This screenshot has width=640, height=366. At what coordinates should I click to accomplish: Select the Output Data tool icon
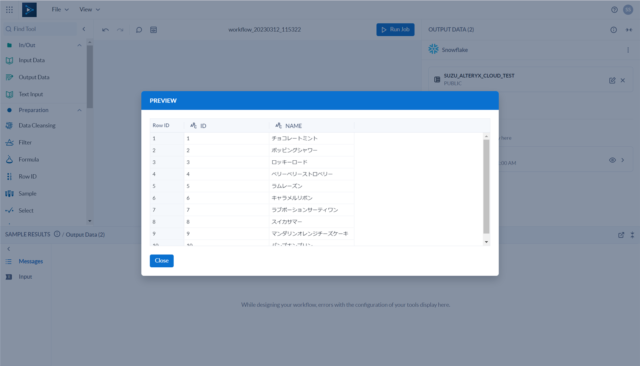pos(9,77)
